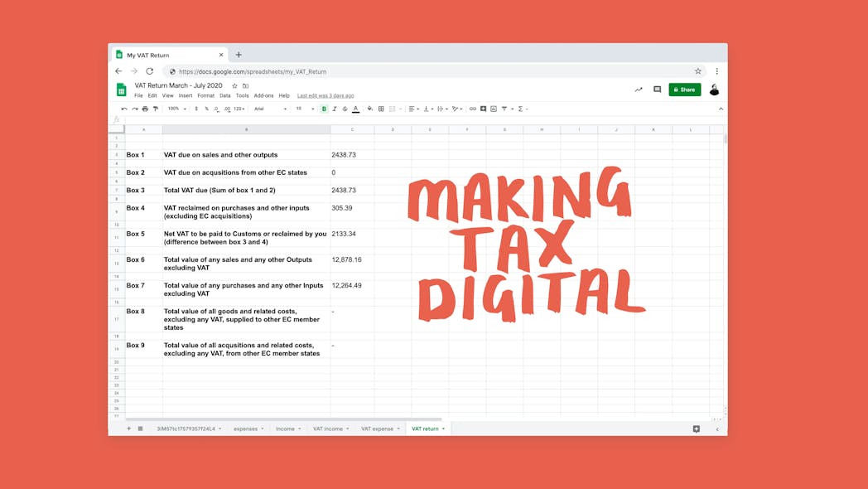Toggle bold formatting
The height and width of the screenshot is (489, 868).
pyautogui.click(x=324, y=109)
